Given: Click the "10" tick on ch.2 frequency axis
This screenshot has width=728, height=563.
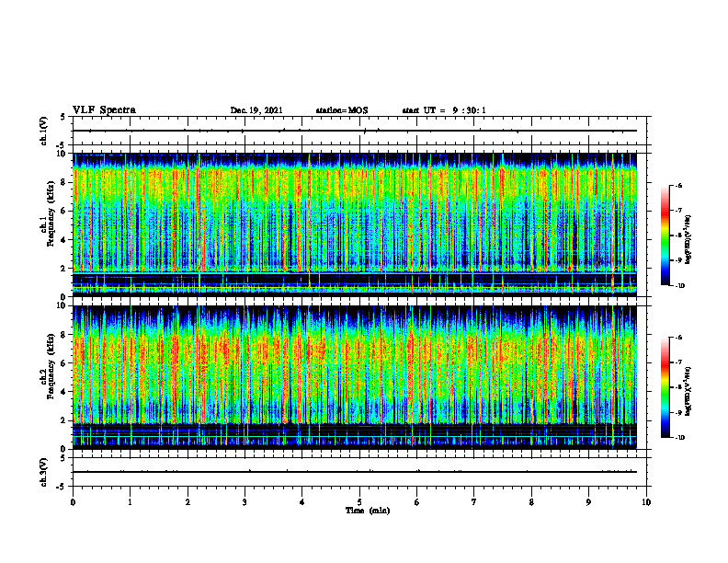Looking at the screenshot, I should (62, 305).
